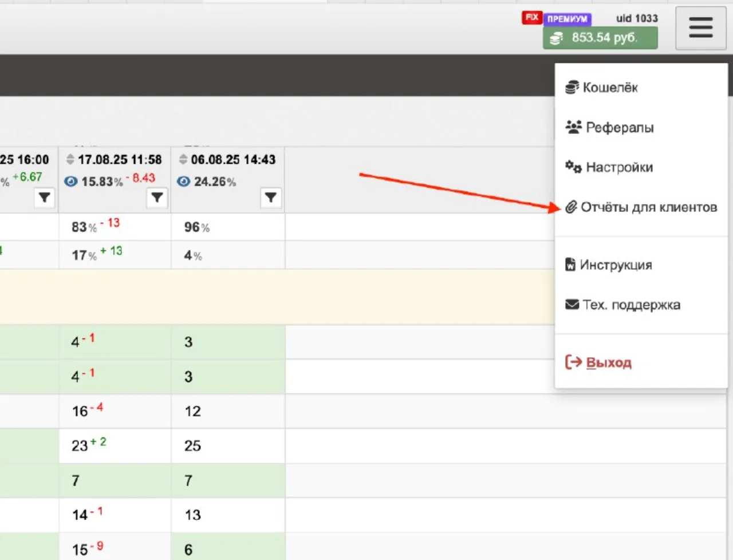This screenshot has width=733, height=560.
Task: Select the uid 1033 label
Action: 637,18
